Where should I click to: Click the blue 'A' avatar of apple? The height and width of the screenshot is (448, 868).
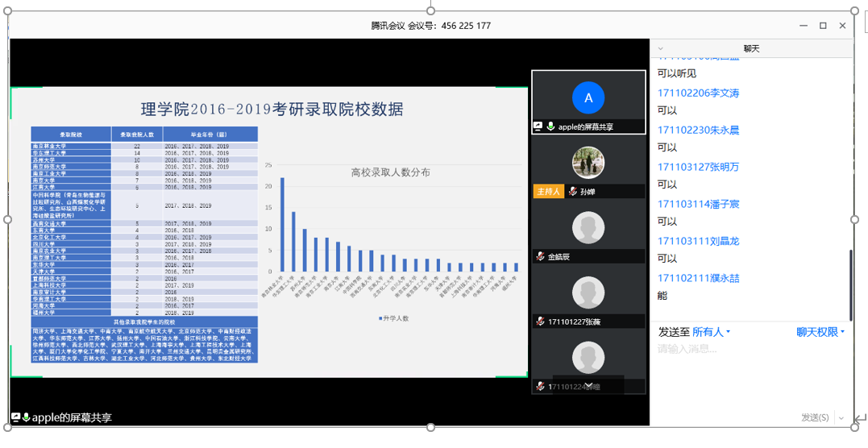[x=588, y=97]
